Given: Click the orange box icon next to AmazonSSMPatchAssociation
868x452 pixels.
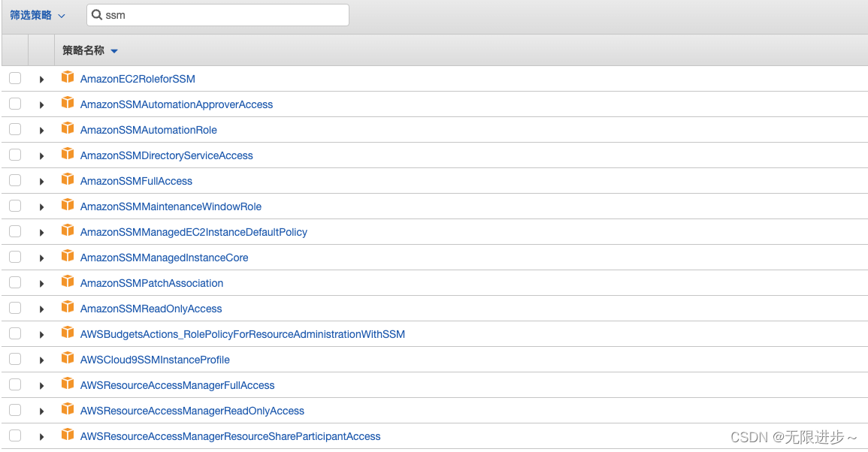Looking at the screenshot, I should click(68, 282).
